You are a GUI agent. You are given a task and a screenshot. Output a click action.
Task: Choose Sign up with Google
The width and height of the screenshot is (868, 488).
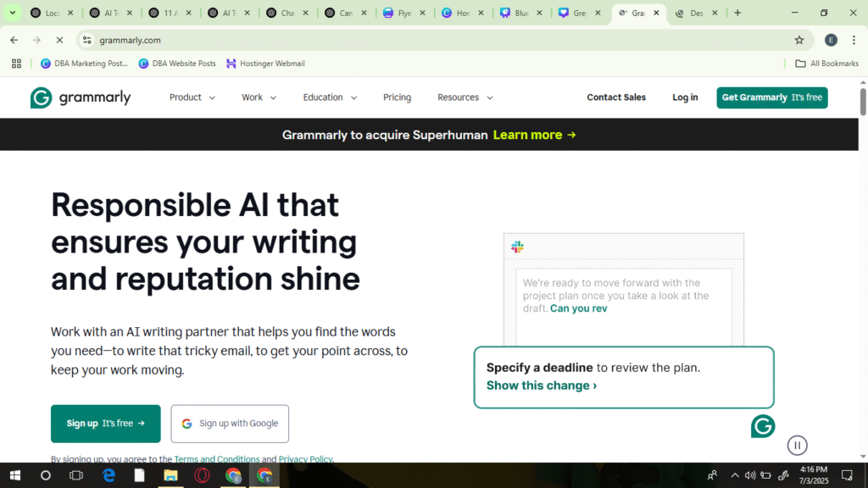tap(230, 424)
